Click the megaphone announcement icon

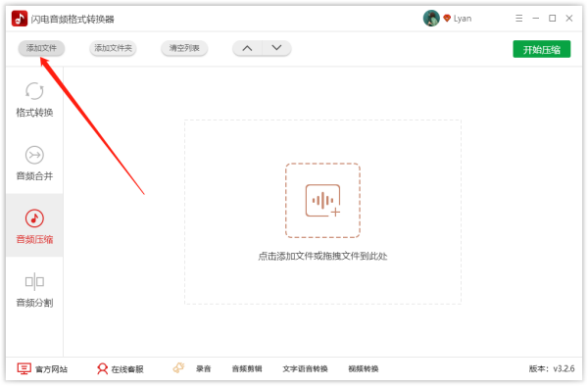(179, 368)
